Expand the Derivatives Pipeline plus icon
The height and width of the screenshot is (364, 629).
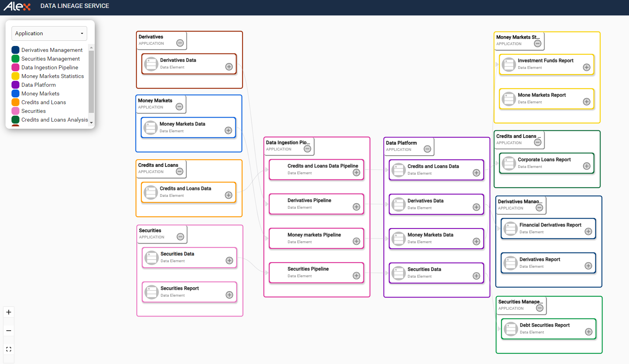[357, 207]
